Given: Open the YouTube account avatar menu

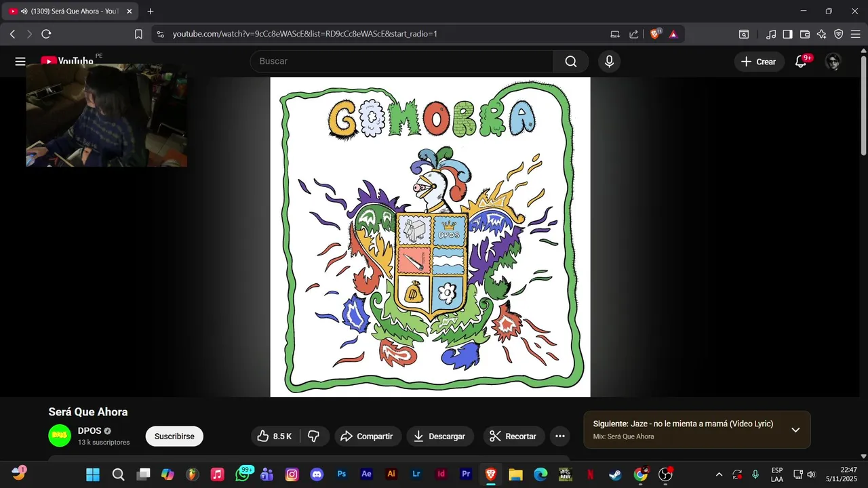Looking at the screenshot, I should click(833, 62).
